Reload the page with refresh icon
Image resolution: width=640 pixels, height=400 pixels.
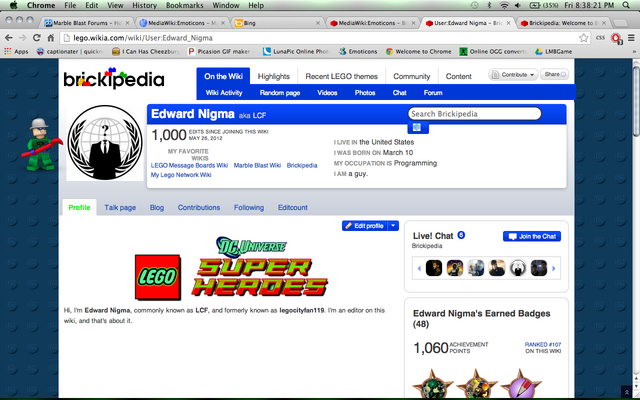pos(36,38)
